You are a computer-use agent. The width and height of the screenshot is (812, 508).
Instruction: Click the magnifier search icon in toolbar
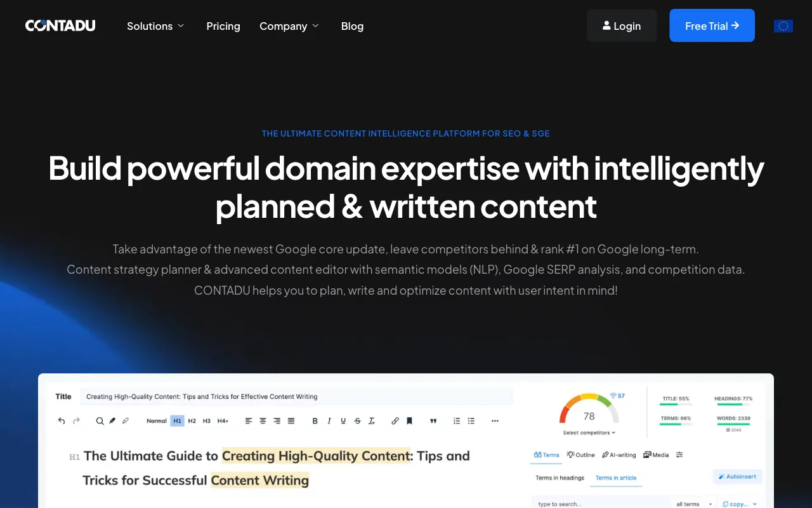[x=100, y=420]
